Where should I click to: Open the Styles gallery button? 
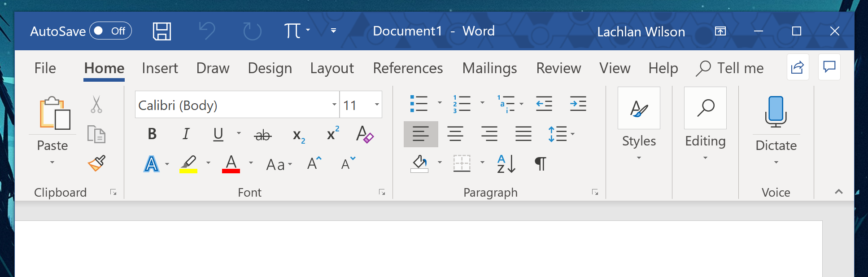[x=639, y=123]
